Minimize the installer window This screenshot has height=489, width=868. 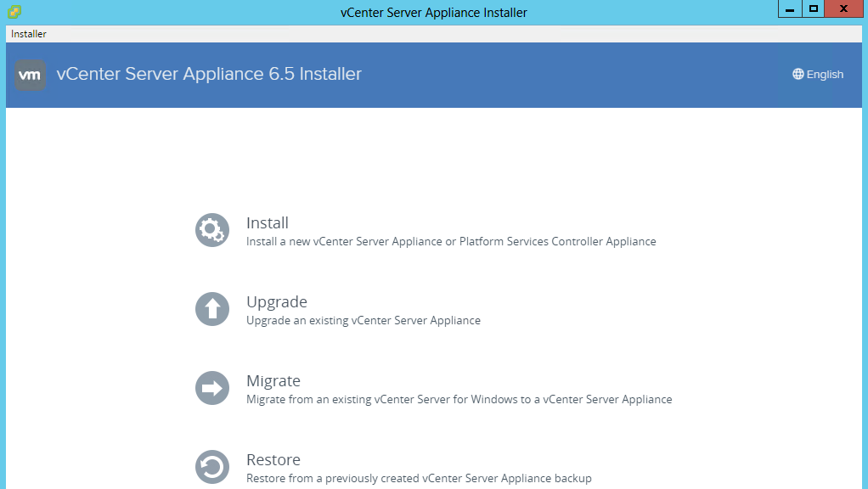pos(790,8)
